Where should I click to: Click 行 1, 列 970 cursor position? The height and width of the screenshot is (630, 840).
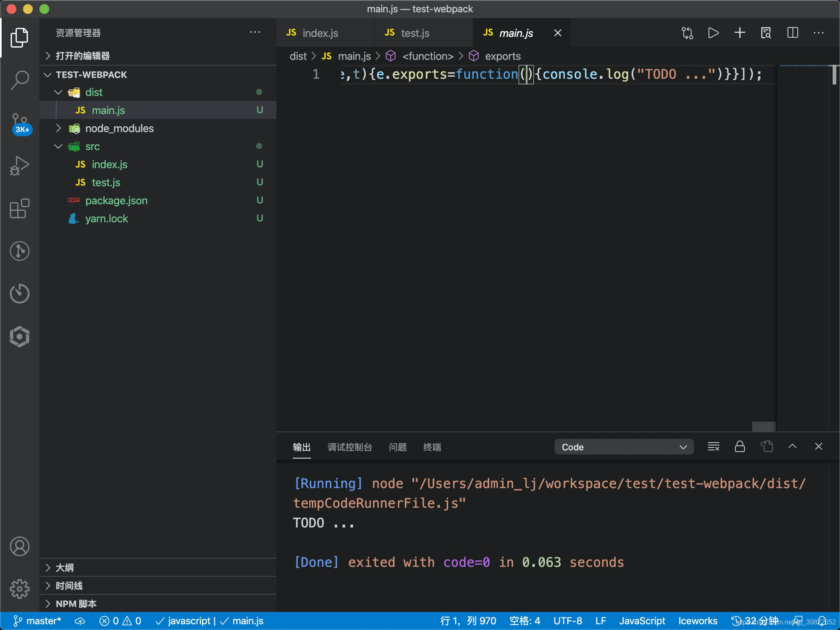click(468, 621)
